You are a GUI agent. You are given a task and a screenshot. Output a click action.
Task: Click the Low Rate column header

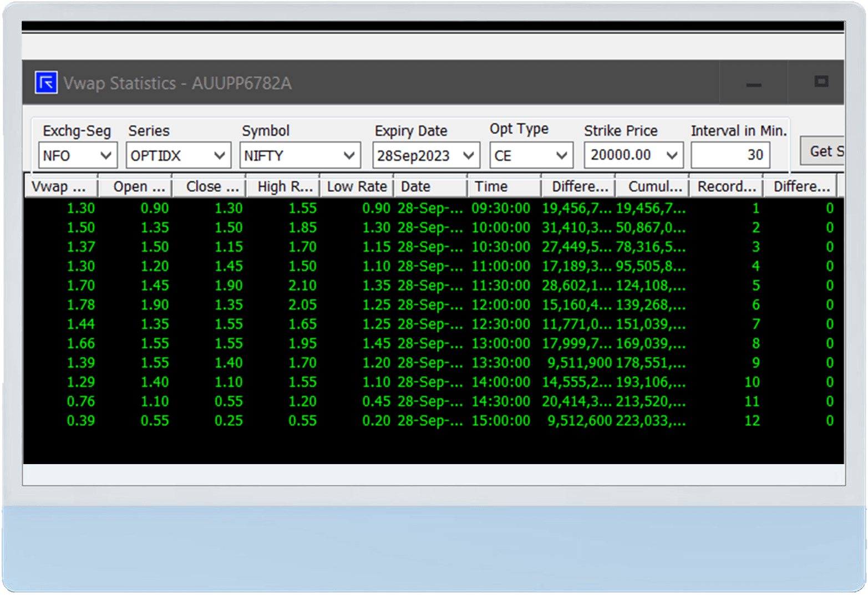(x=357, y=186)
